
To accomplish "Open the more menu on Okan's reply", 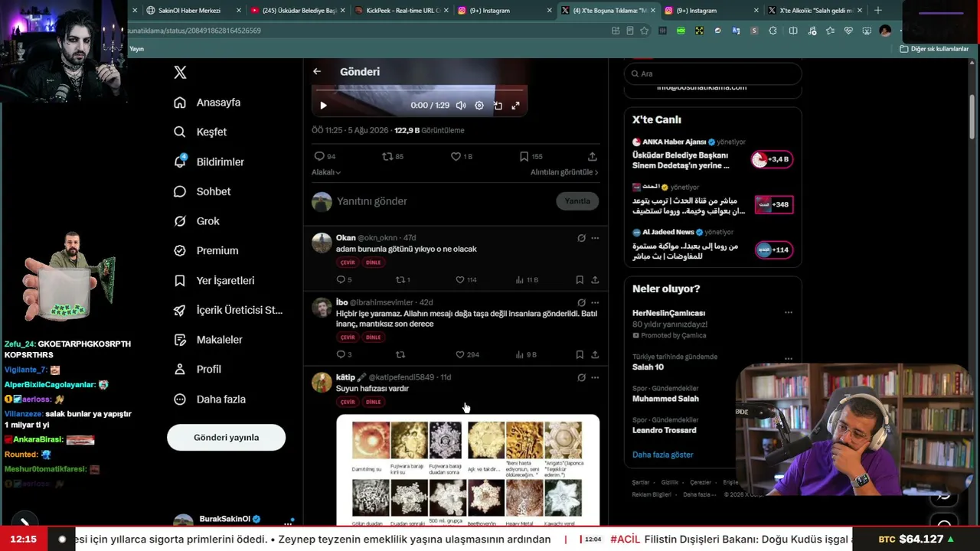I will pos(595,238).
